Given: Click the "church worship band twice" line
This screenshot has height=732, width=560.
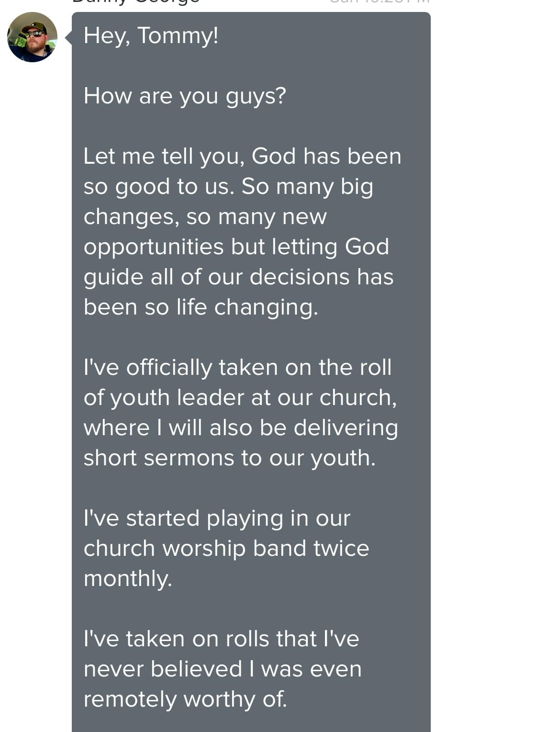Looking at the screenshot, I should pyautogui.click(x=226, y=549).
